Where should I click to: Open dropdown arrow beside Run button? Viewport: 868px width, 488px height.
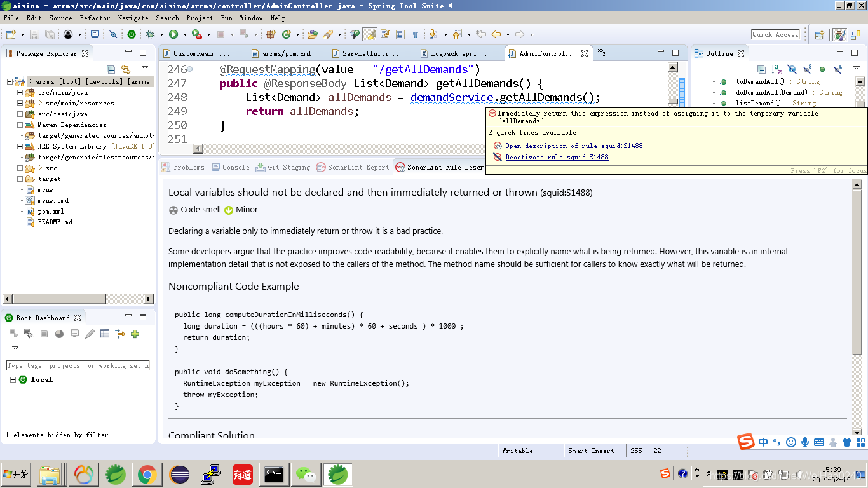(185, 34)
